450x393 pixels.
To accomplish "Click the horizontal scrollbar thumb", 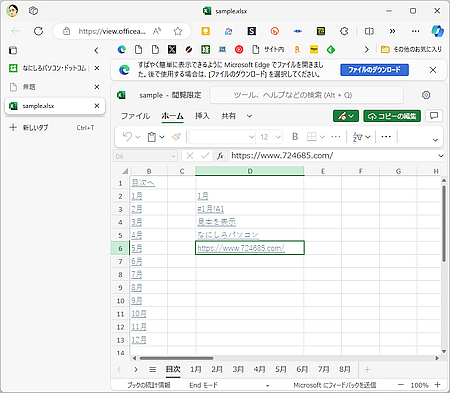I will pyautogui.click(x=176, y=358).
